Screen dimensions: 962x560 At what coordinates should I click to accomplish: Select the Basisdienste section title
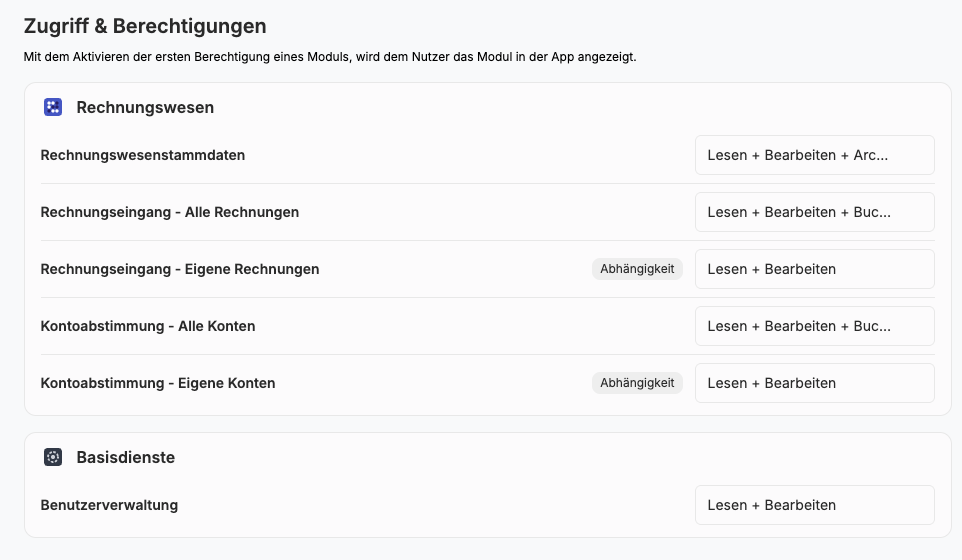[x=125, y=457]
